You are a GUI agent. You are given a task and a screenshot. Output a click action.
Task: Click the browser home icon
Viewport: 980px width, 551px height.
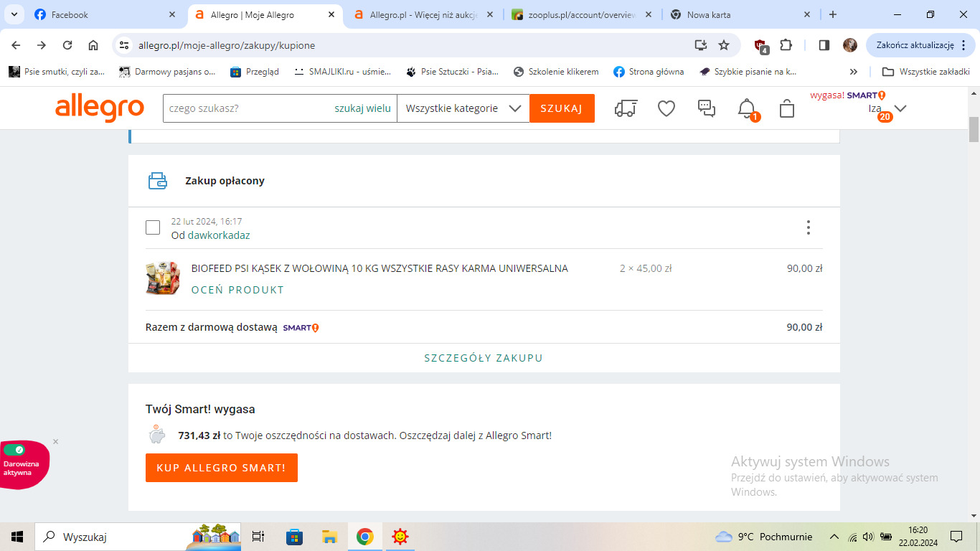93,45
